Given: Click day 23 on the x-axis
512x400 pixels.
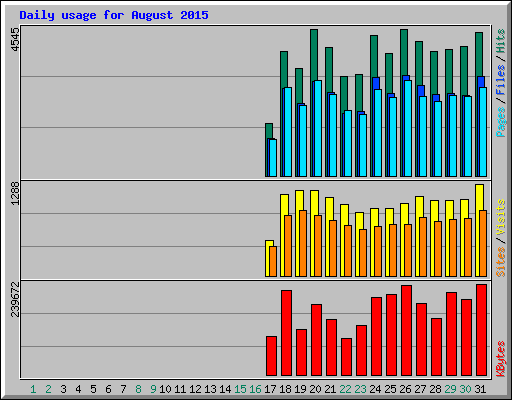Looking at the screenshot, I should [360, 389].
